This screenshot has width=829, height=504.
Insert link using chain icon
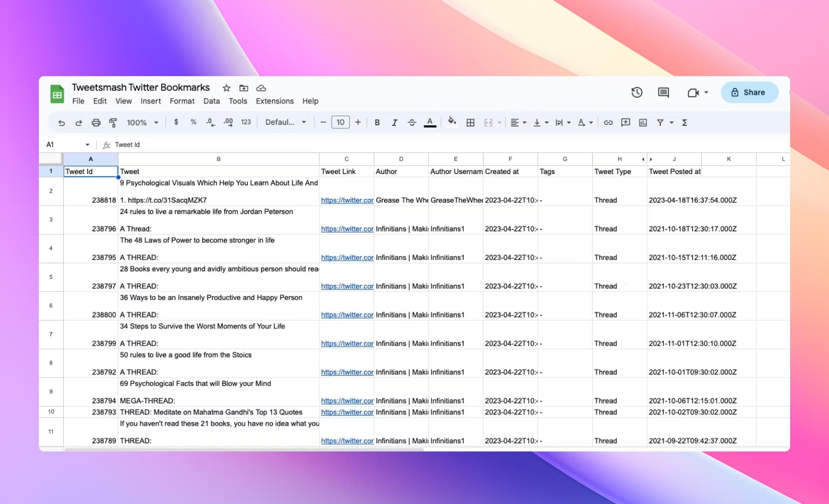point(608,123)
